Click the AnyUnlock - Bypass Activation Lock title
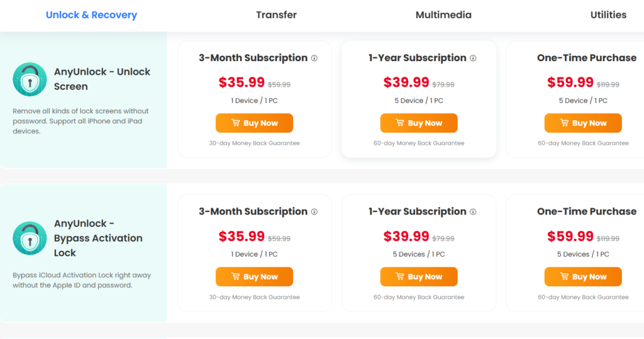 point(98,238)
